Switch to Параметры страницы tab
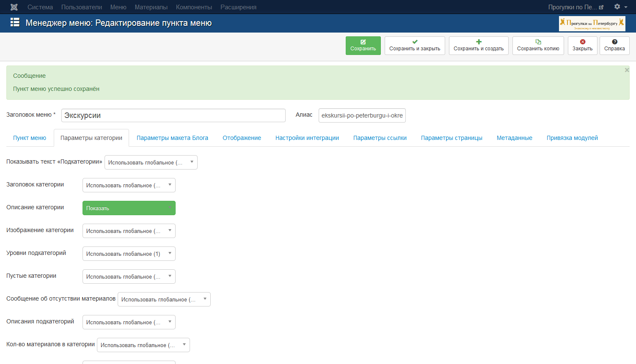Viewport: 636px width, 364px height. (452, 138)
